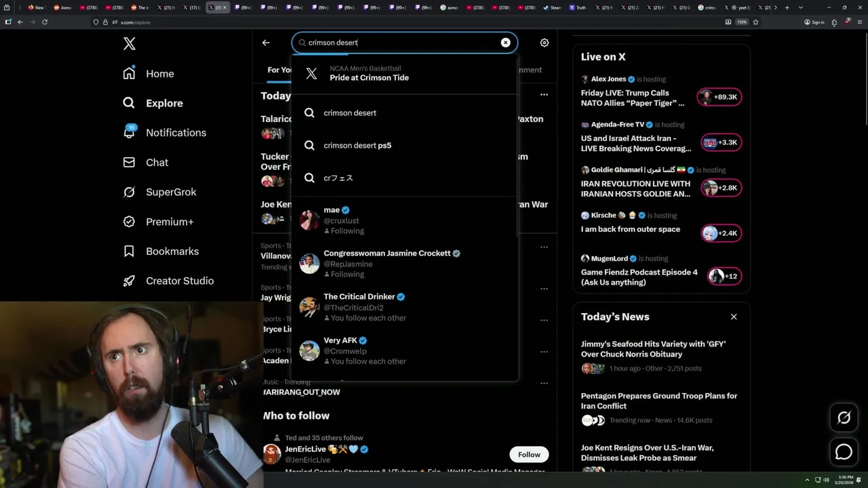Reload the page in the browser toolbar
The height and width of the screenshot is (488, 868).
point(45,22)
